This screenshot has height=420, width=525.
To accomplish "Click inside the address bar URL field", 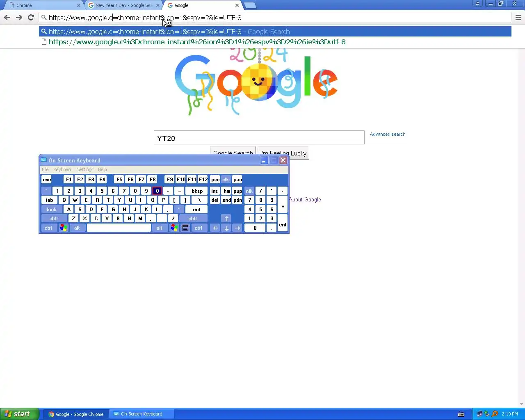I will [275, 18].
